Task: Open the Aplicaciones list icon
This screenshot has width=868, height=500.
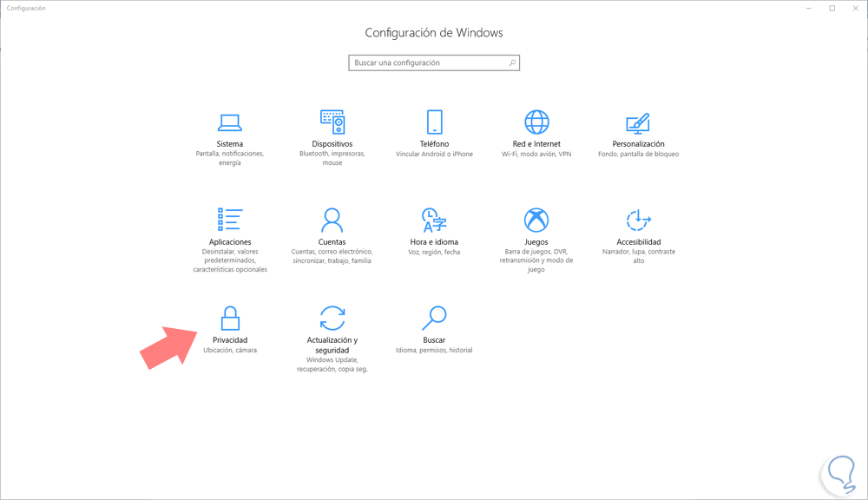Action: point(230,220)
